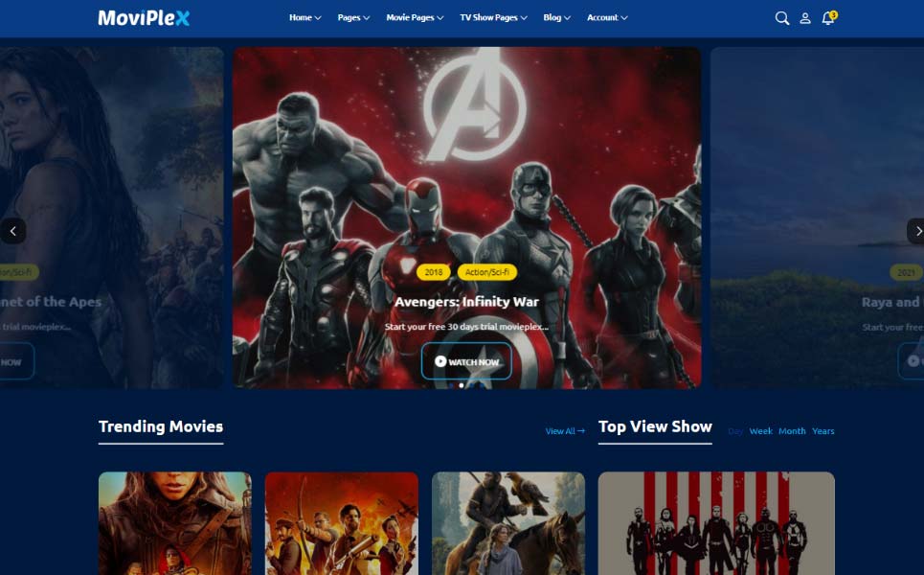The image size is (924, 575).
Task: Select the Years filter tab
Action: tap(823, 431)
